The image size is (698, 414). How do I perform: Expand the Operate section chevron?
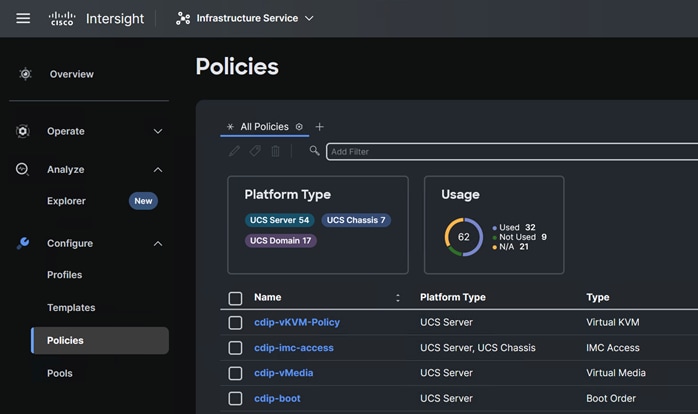click(x=158, y=131)
